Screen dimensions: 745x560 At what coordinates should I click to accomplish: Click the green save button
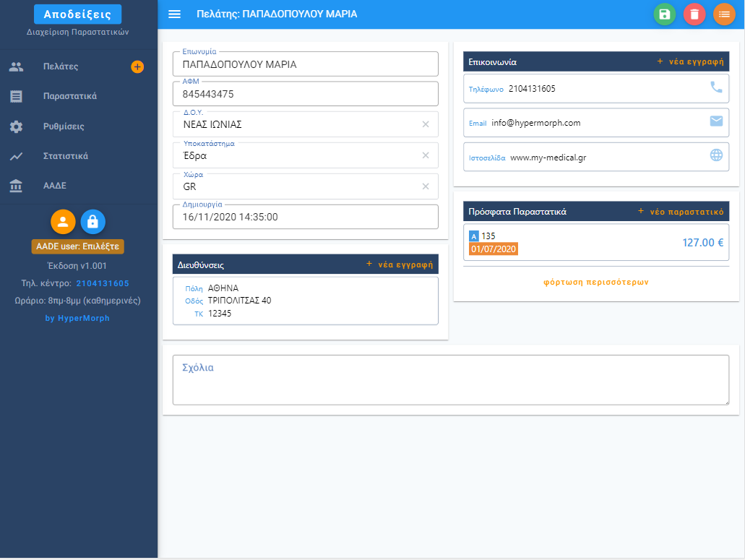665,14
